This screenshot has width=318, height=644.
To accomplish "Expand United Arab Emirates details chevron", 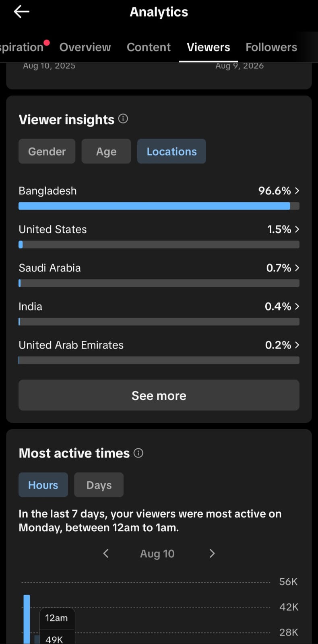I will pos(297,345).
